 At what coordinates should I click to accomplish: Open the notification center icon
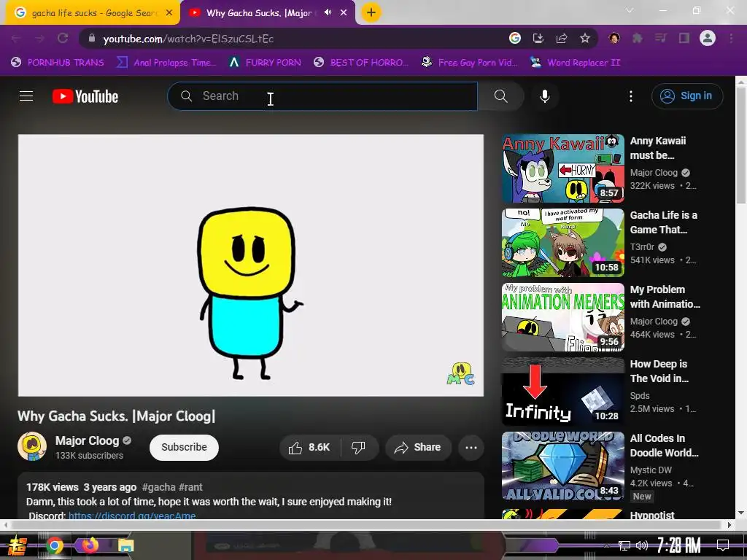click(723, 545)
